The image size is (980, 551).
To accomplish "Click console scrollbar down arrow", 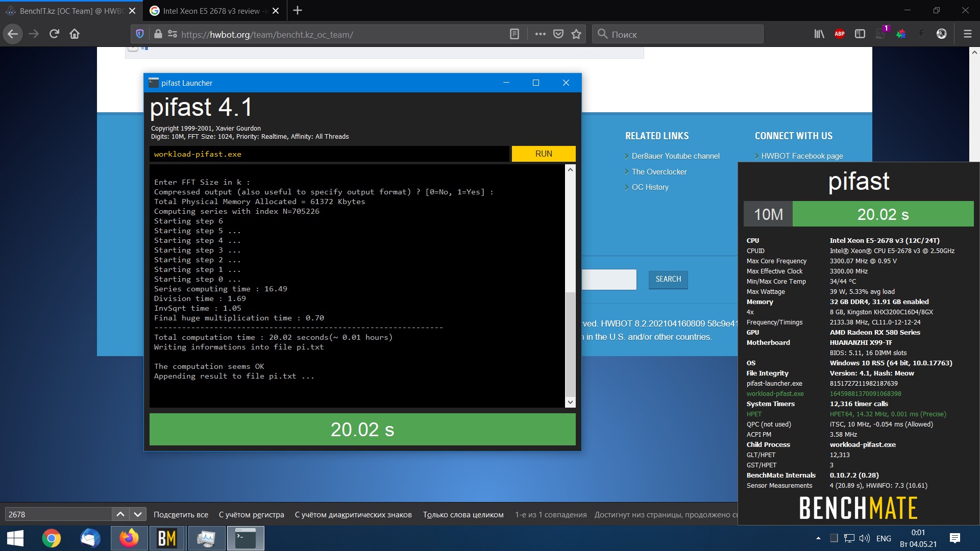I will point(570,403).
